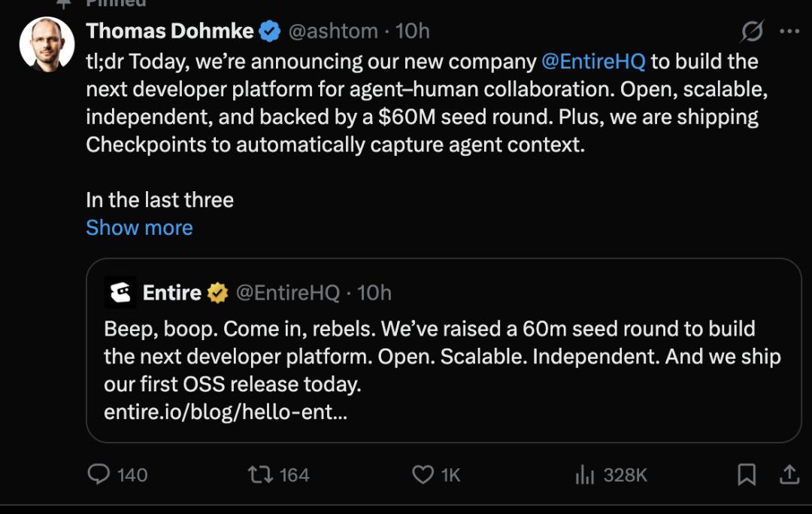The width and height of the screenshot is (812, 514).
Task: Bookmark this tweet
Action: pos(746,474)
